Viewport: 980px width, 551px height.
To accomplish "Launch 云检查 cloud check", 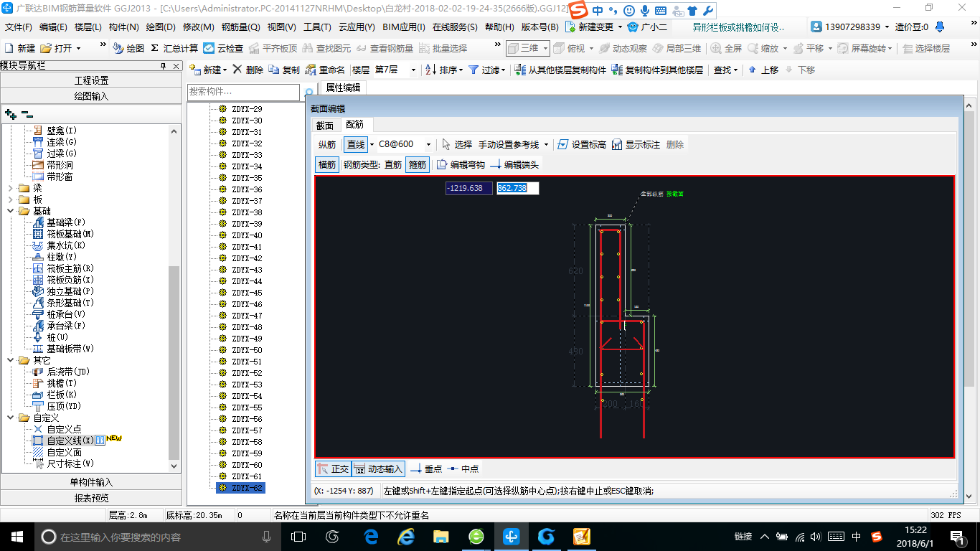I will 223,48.
